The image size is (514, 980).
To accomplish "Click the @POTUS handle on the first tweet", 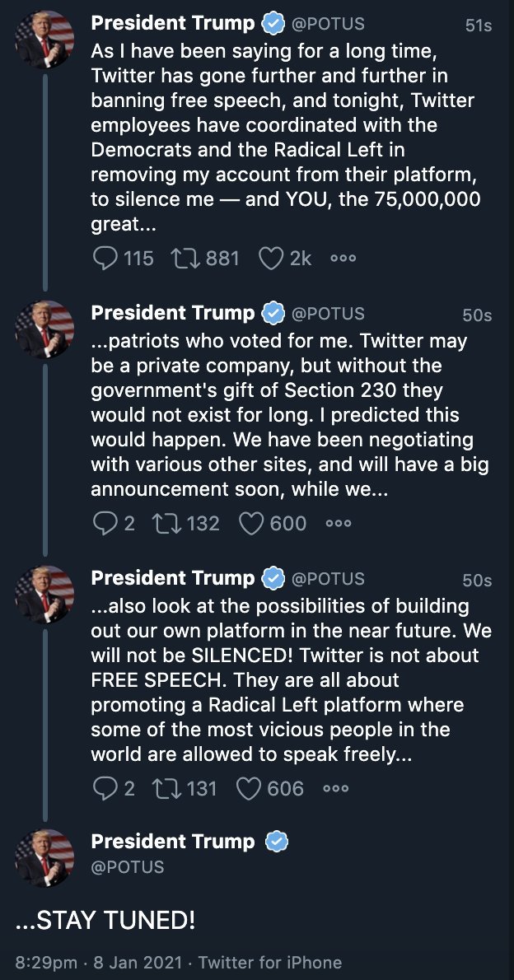I will pos(328,25).
